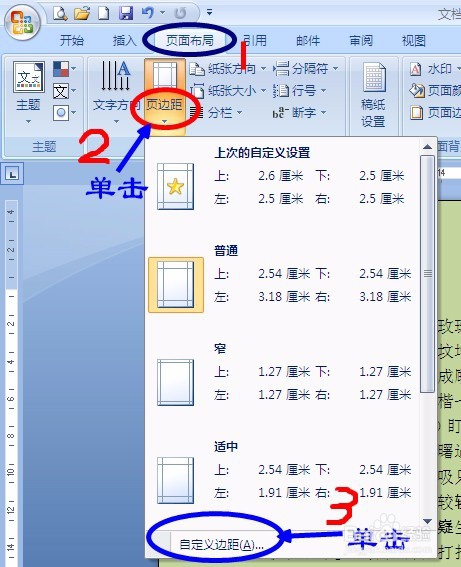
Task: Open 纸张大小 paper size dropdown
Action: (x=228, y=91)
